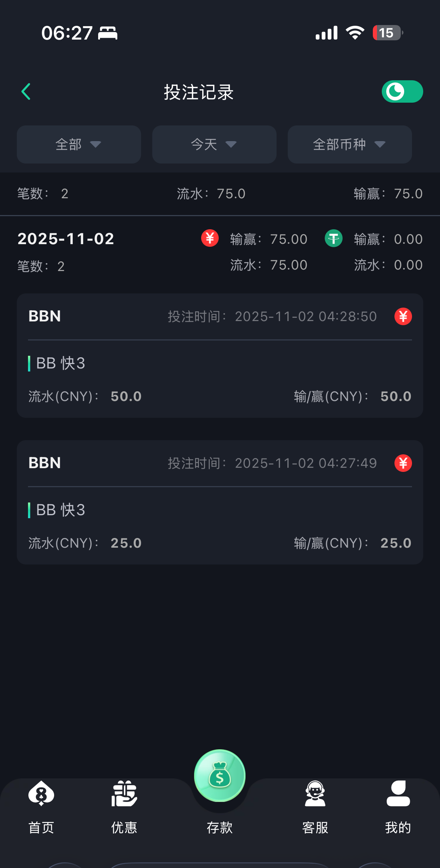Viewport: 440px width, 868px height.
Task: Tap the red yuan icon in date summary
Action: tap(210, 238)
